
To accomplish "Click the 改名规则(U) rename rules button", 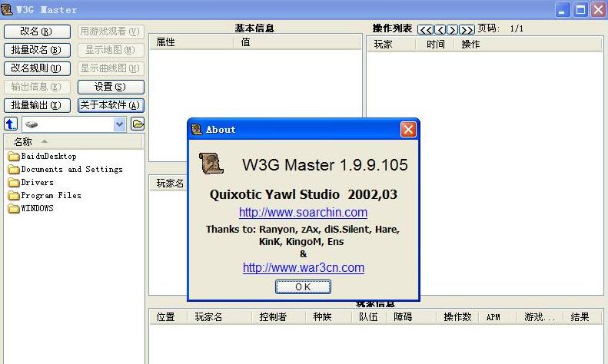I will pyautogui.click(x=37, y=68).
